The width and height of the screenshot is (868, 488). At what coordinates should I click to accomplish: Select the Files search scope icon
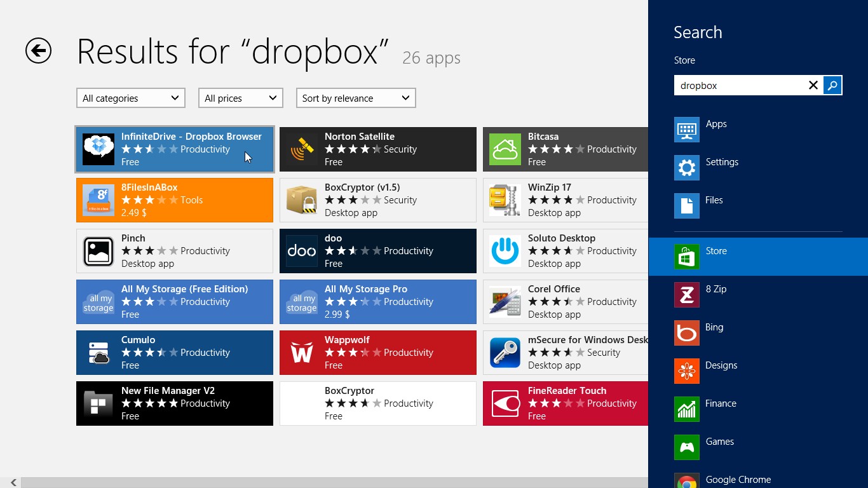686,206
